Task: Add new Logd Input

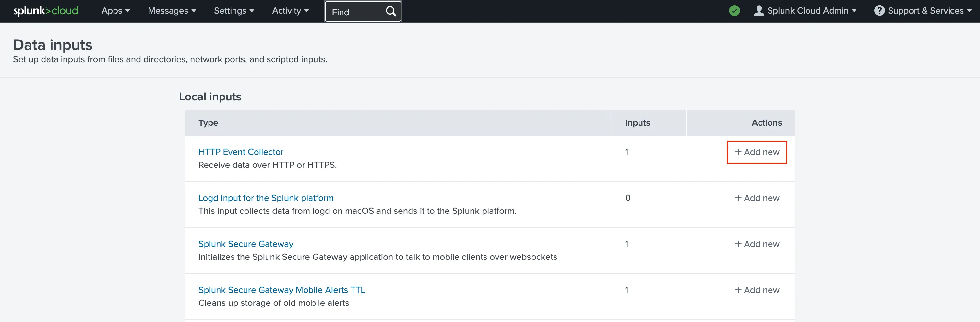Action: click(x=757, y=198)
